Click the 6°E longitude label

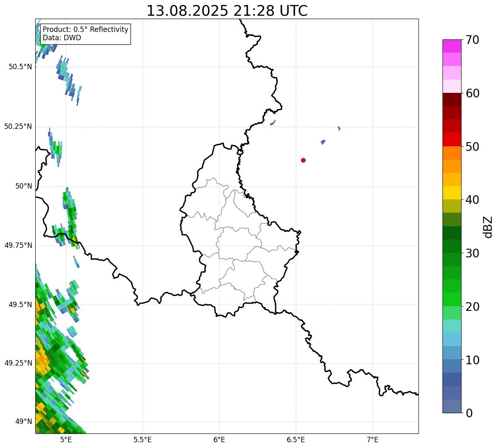click(x=219, y=440)
